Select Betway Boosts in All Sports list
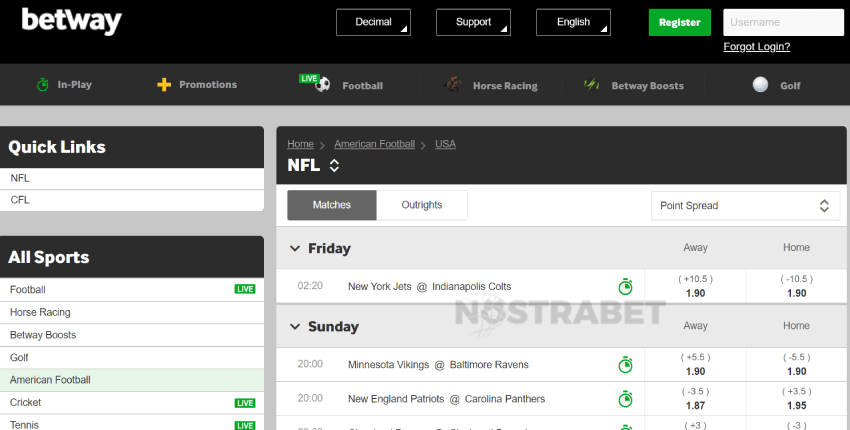Screen dimensions: 850x430 [x=132, y=335]
